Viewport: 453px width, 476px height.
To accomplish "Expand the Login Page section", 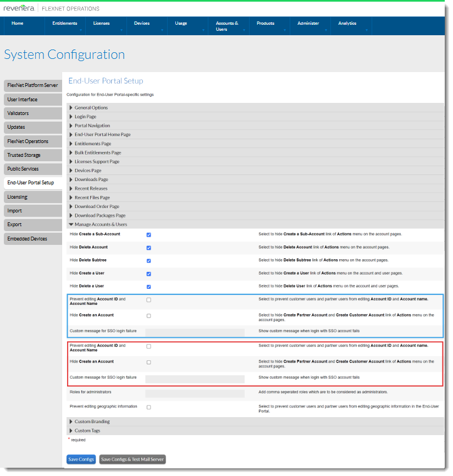I will 85,117.
